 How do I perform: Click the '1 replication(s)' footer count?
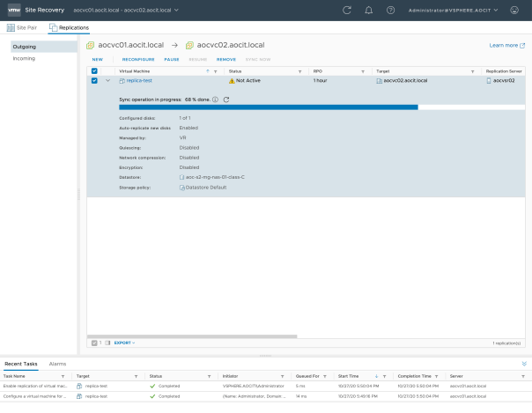[506, 343]
